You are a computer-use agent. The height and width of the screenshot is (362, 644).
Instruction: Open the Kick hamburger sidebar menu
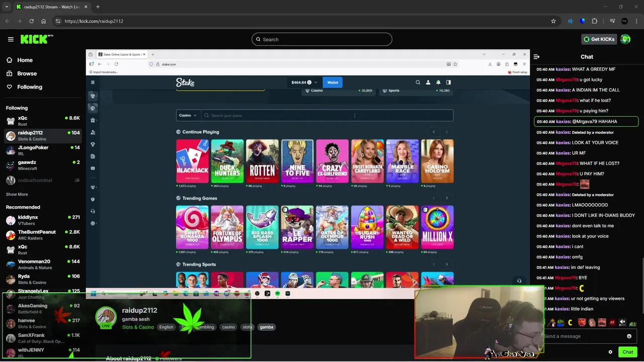click(11, 39)
